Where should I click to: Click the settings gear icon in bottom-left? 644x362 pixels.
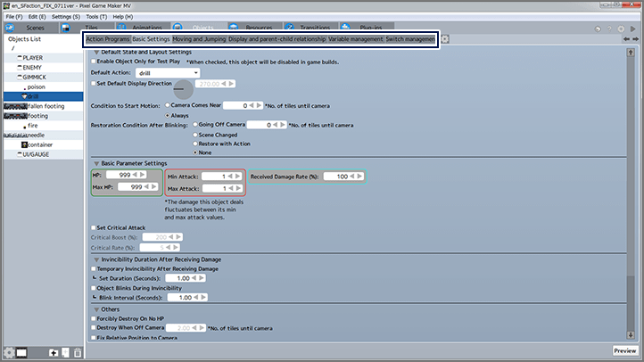coord(8,352)
